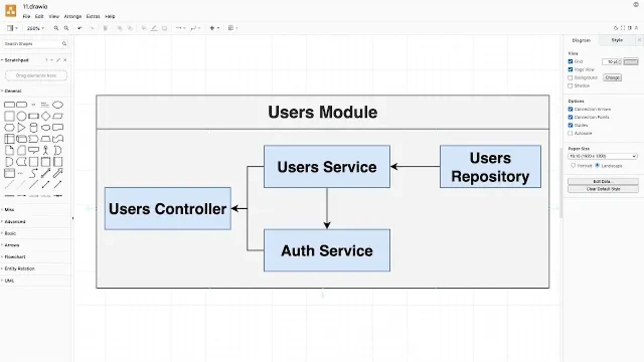Image resolution: width=644 pixels, height=362 pixels.
Task: Open the waypoints style dropdown
Action: [195, 28]
